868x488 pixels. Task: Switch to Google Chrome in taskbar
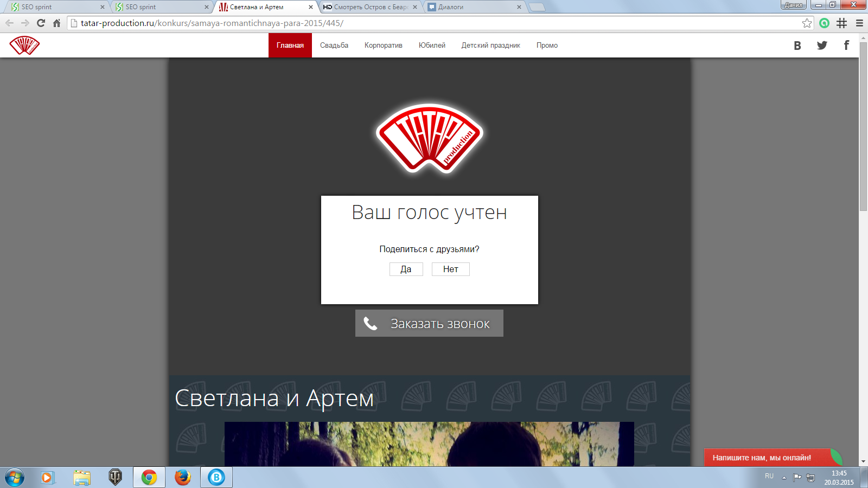149,477
